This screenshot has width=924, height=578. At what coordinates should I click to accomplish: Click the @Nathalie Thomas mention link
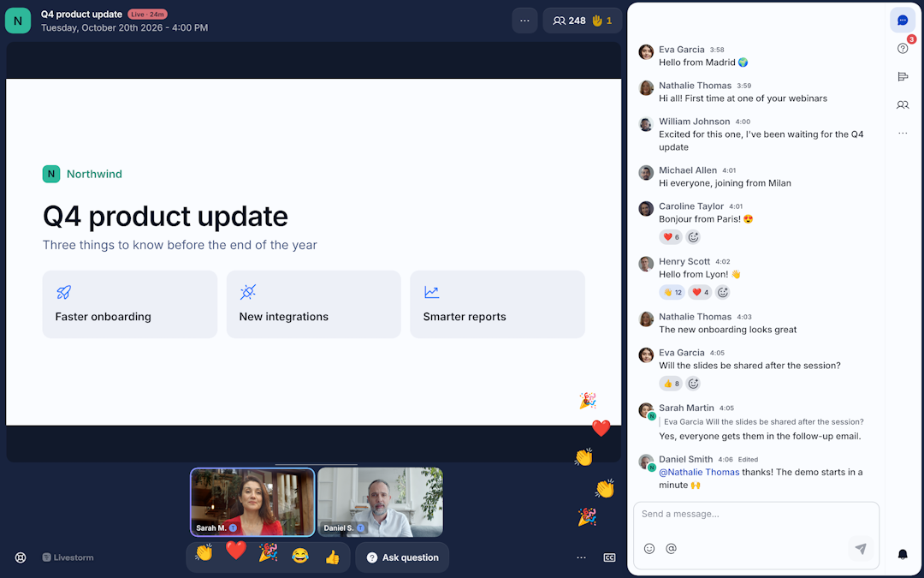(x=699, y=472)
